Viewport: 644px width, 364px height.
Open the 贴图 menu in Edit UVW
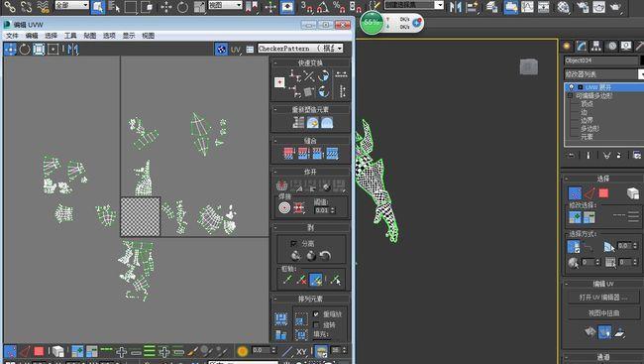click(89, 36)
